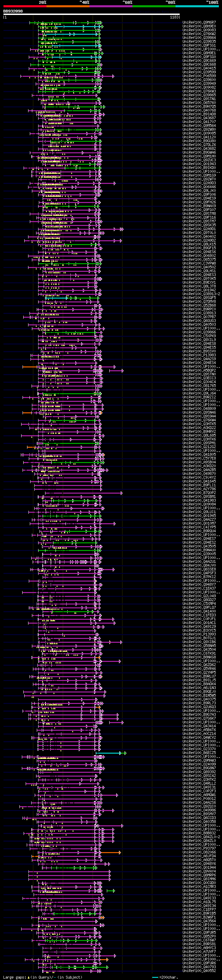Click the yellow large-gaps triangle in legend
The image size is (222, 980).
[x=29, y=977]
